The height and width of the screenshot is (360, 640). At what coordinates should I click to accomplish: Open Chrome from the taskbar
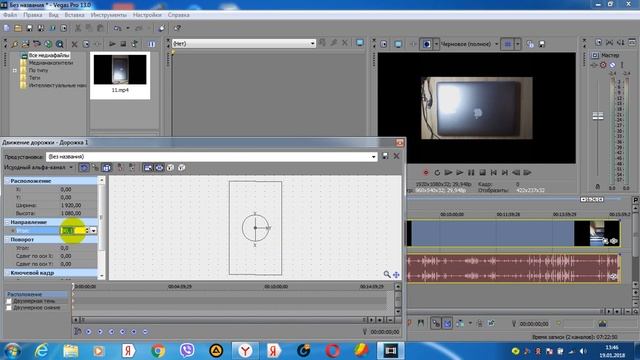158,350
